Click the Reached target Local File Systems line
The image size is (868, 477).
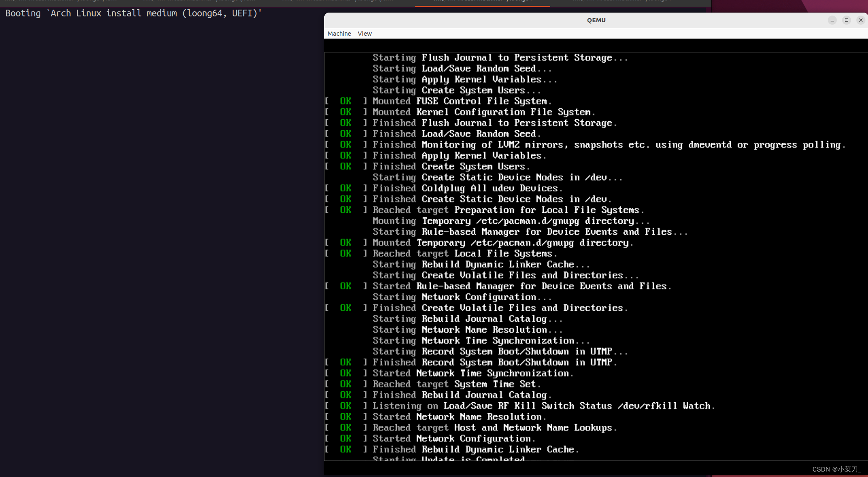(464, 253)
